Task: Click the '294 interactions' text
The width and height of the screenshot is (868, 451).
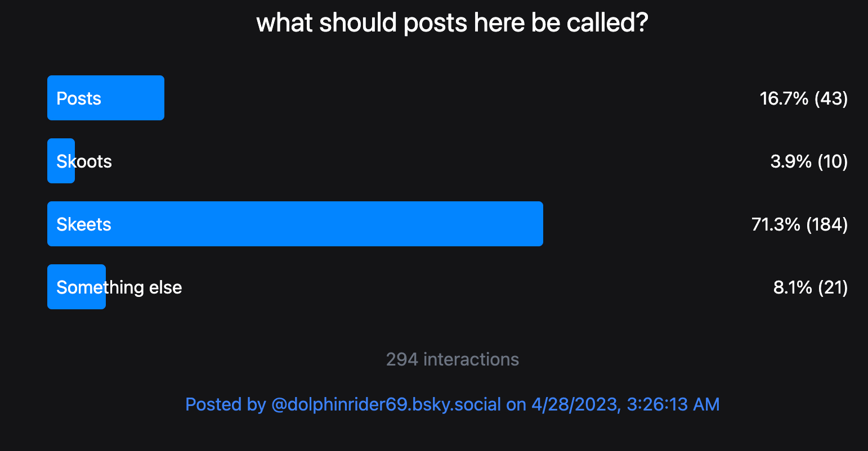Action: click(x=453, y=359)
